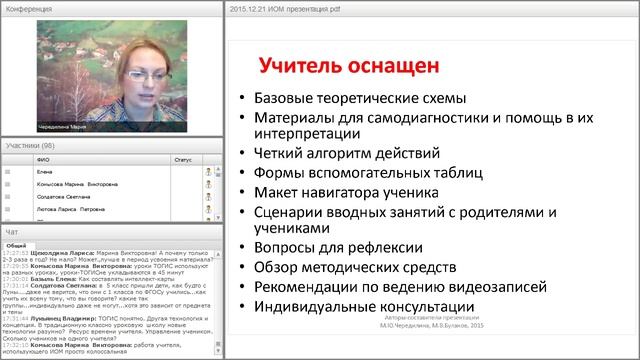Click the slide heading 'Учитель оснащен'
640x360 pixels.
(x=349, y=65)
